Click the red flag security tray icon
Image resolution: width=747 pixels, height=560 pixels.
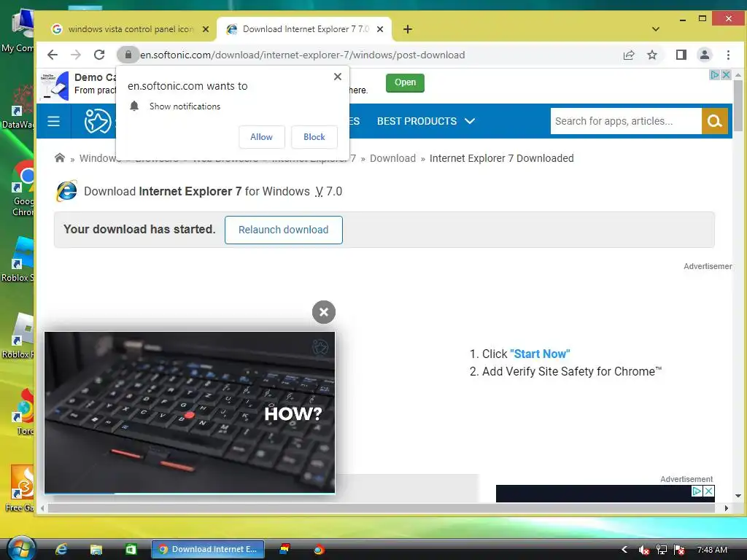(x=679, y=550)
